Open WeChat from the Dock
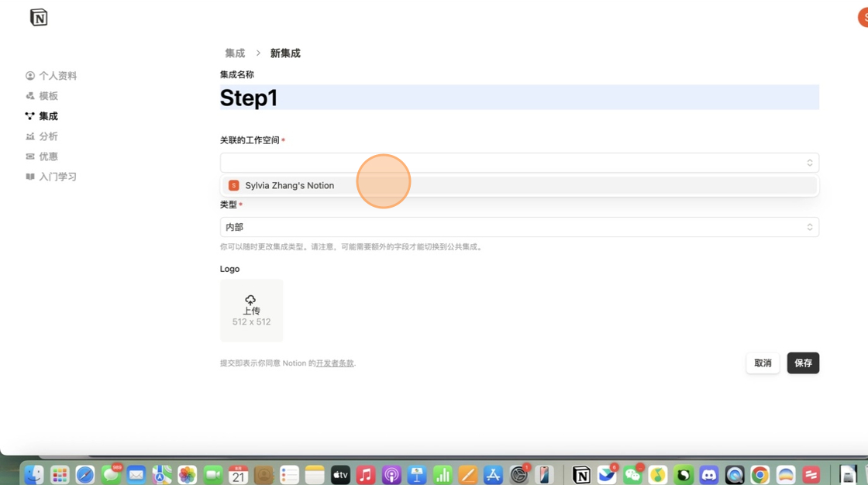Image resolution: width=868 pixels, height=485 pixels. (632, 474)
